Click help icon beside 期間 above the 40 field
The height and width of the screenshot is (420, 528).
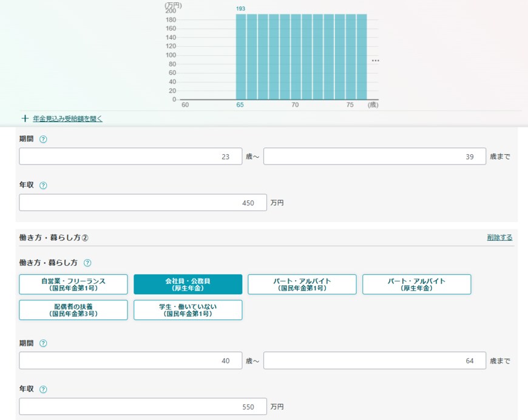tap(43, 343)
